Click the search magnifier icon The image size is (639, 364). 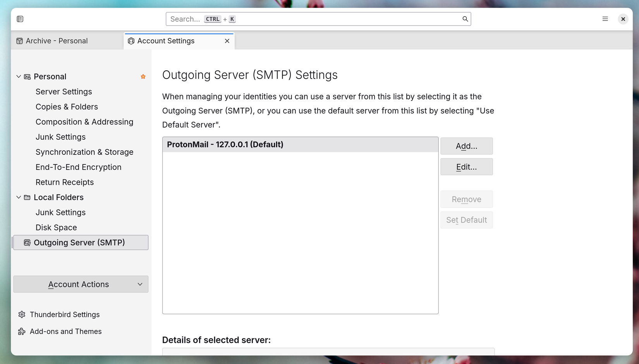click(465, 19)
